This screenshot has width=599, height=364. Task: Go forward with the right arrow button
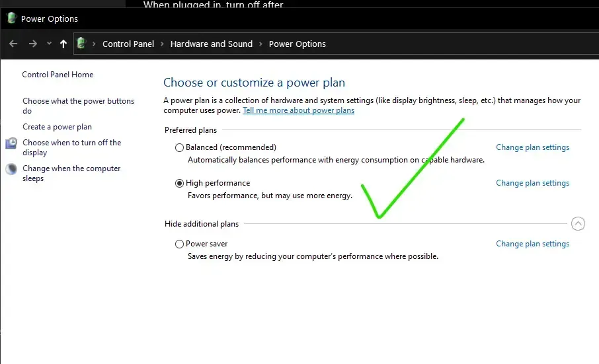coord(33,44)
